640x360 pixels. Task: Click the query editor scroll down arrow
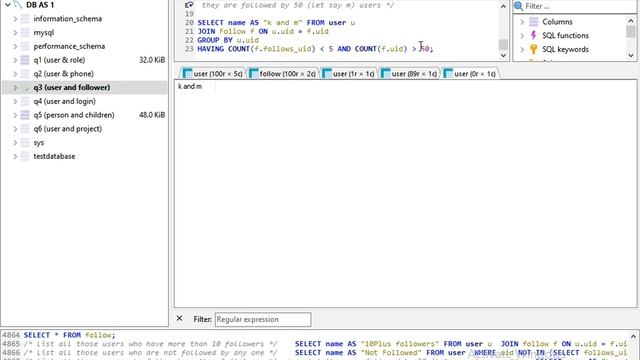coord(503,56)
